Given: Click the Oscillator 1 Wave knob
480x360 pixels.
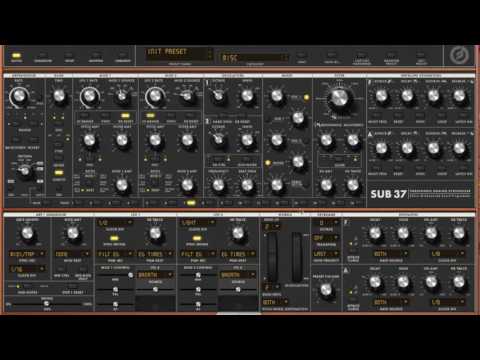Looking at the screenshot, I should click(x=247, y=96).
